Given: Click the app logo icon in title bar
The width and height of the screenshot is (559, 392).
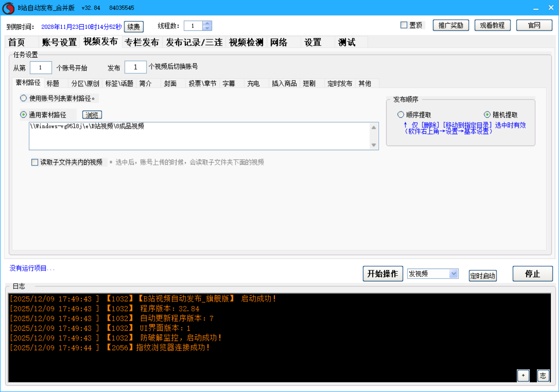Looking at the screenshot, I should 8,8.
